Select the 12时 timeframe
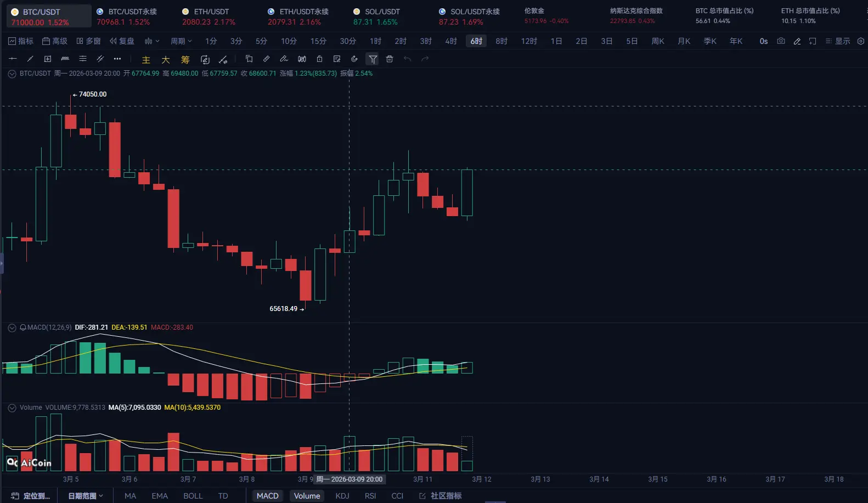The width and height of the screenshot is (868, 503). pyautogui.click(x=529, y=41)
